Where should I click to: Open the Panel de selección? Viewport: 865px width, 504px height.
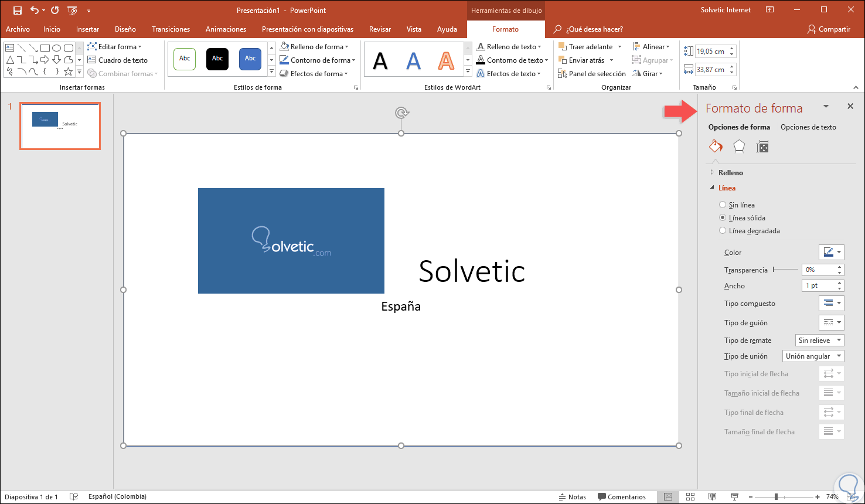[592, 74]
